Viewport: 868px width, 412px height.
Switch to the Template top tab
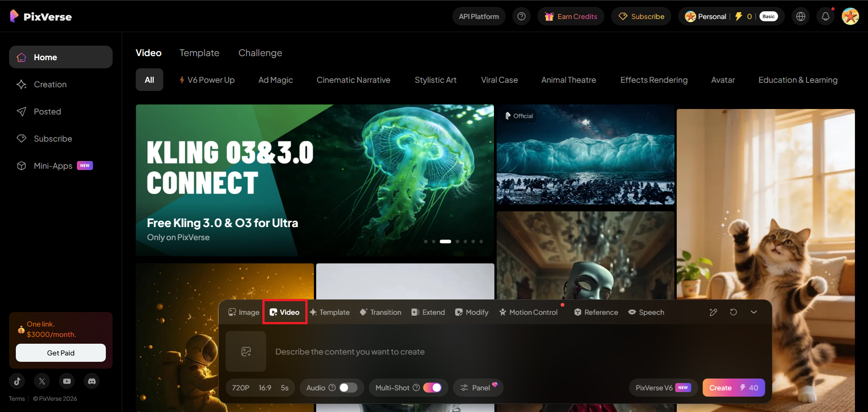click(x=199, y=53)
